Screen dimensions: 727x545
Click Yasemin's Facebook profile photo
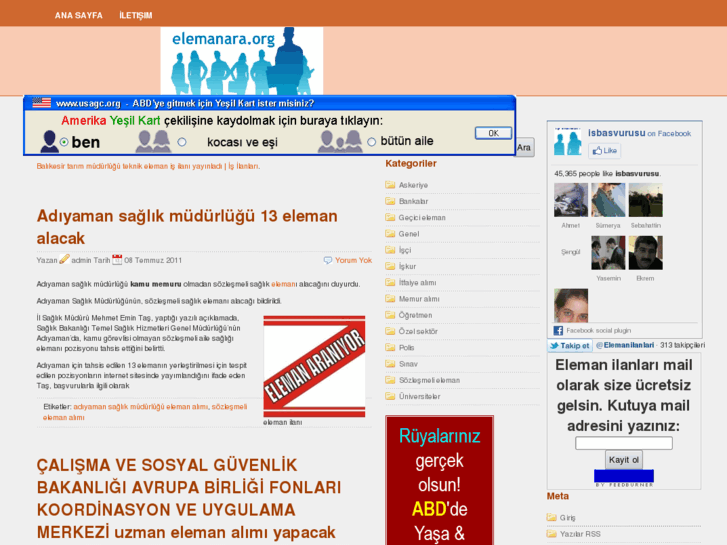tap(608, 253)
